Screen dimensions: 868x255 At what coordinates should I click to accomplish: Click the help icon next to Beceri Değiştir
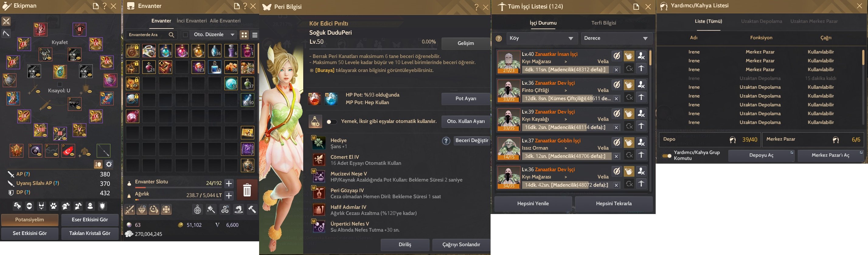pos(446,141)
